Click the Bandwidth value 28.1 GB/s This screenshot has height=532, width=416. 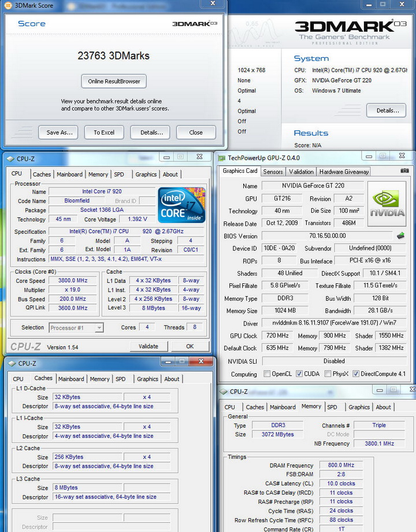click(380, 311)
